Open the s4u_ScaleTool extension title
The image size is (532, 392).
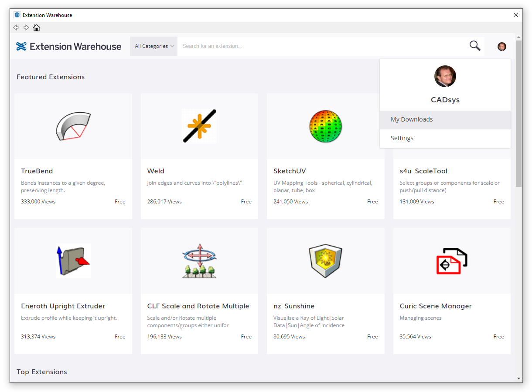(423, 171)
